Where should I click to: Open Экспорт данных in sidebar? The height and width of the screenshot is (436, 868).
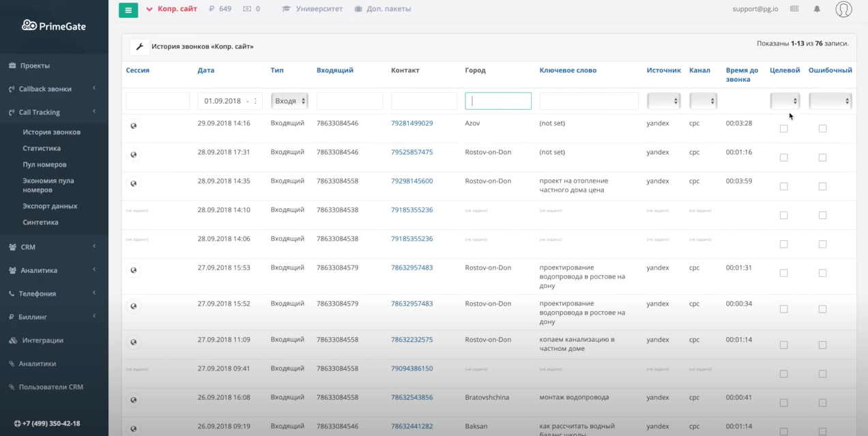[50, 206]
